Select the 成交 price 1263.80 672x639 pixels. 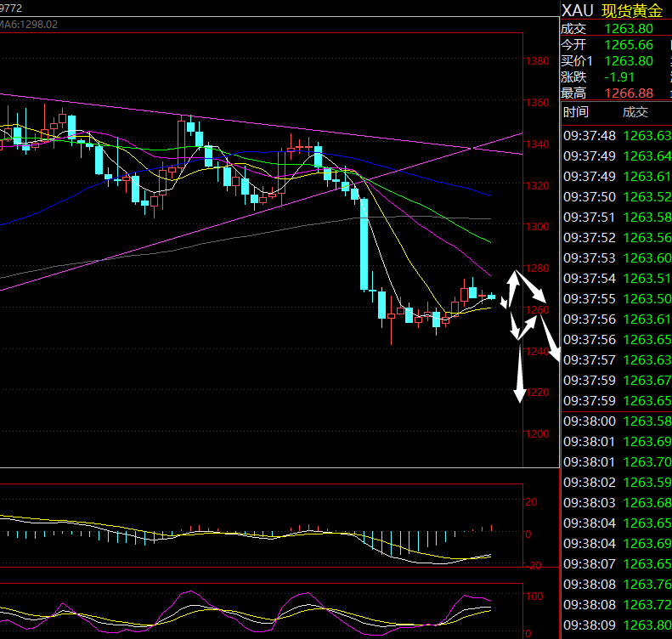pyautogui.click(x=629, y=29)
